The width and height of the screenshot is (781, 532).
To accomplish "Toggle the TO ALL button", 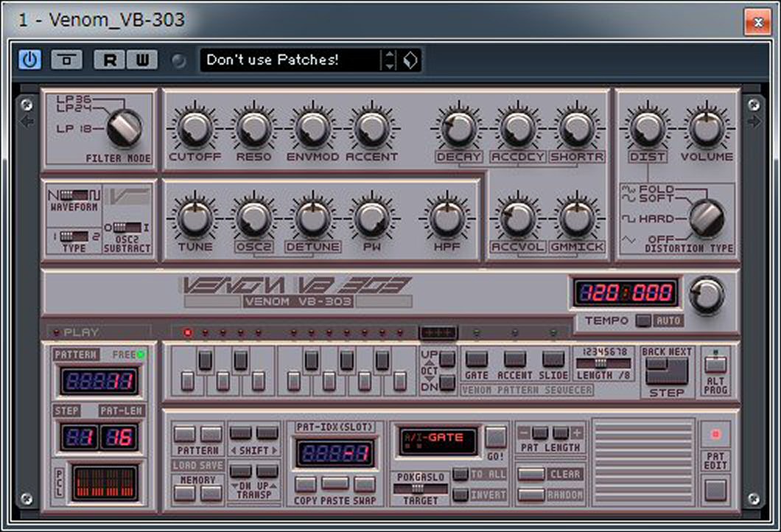I will (x=460, y=474).
